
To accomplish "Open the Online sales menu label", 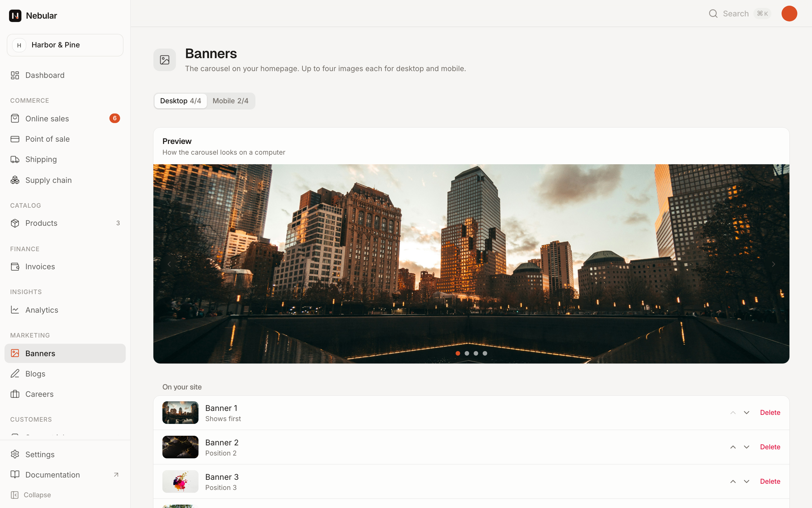I will click(47, 119).
